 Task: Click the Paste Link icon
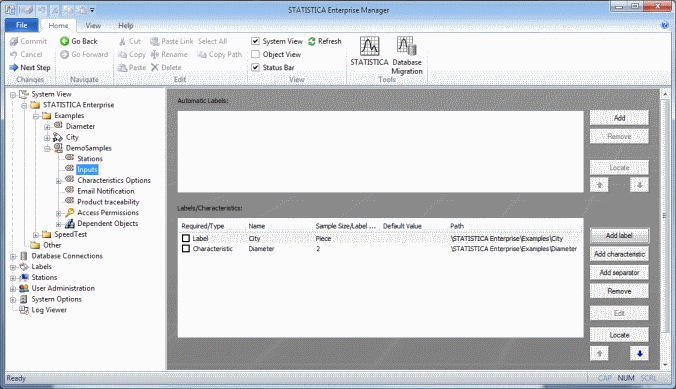[154, 41]
